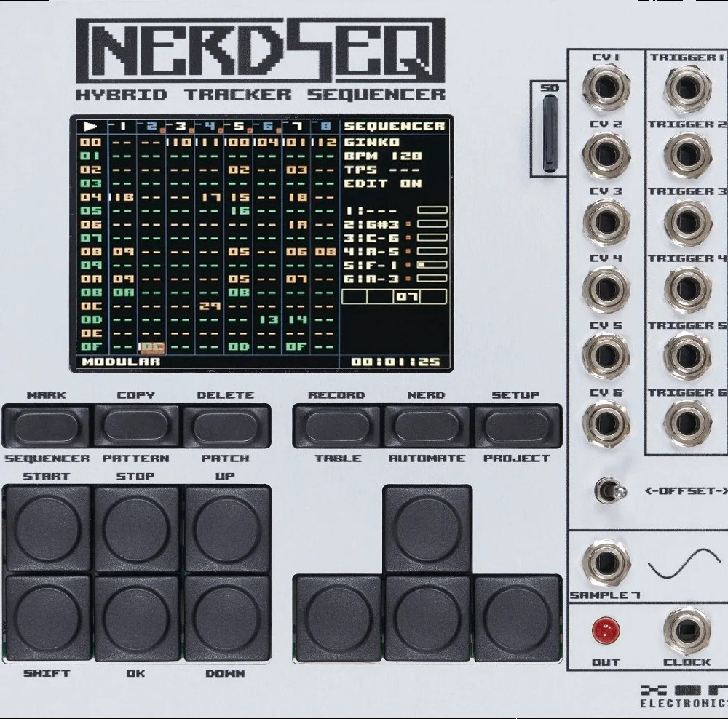Hit the large STOP button

(136, 528)
